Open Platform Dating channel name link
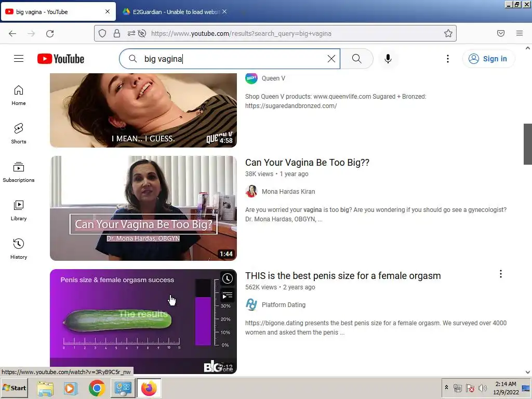 [x=284, y=305]
